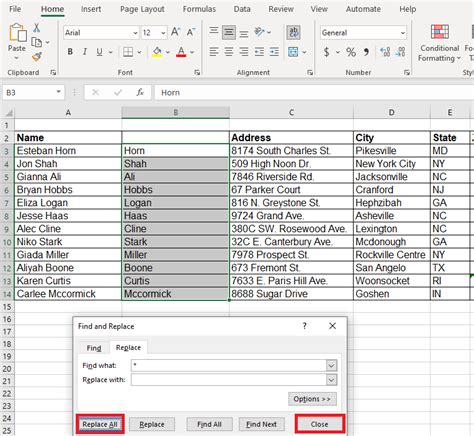Click Merge & Center icon
Image resolution: width=474 pixels, height=436 pixels.
pyautogui.click(x=293, y=52)
